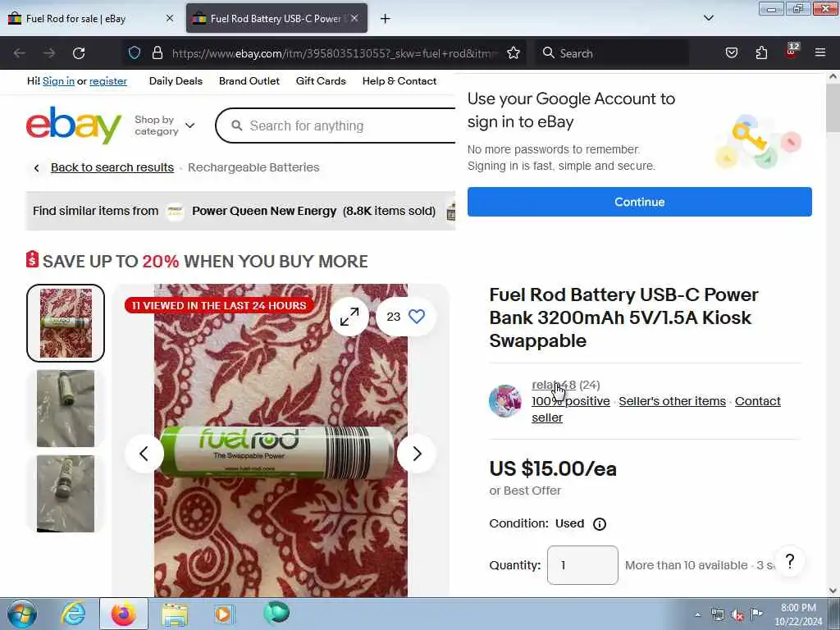Click back chevron beside search results
The height and width of the screenshot is (630, 840).
pyautogui.click(x=36, y=167)
